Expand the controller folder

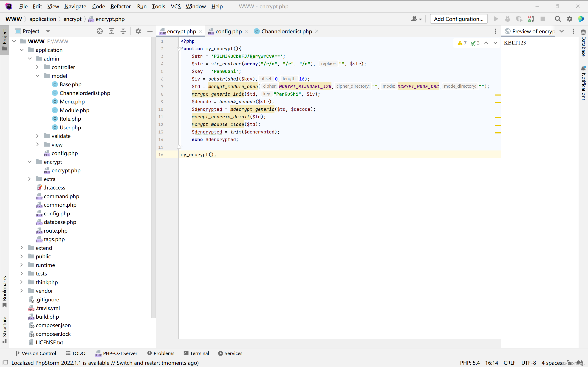pyautogui.click(x=37, y=67)
